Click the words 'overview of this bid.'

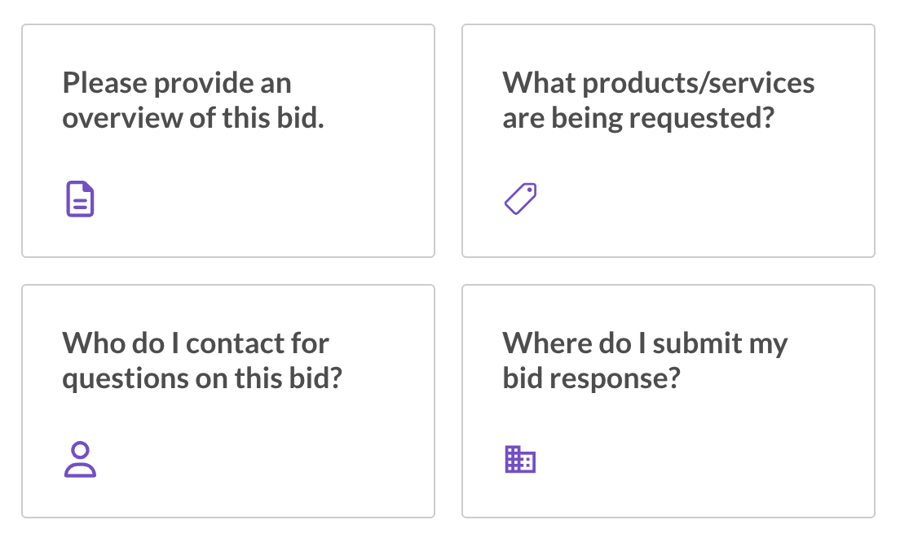tap(193, 118)
